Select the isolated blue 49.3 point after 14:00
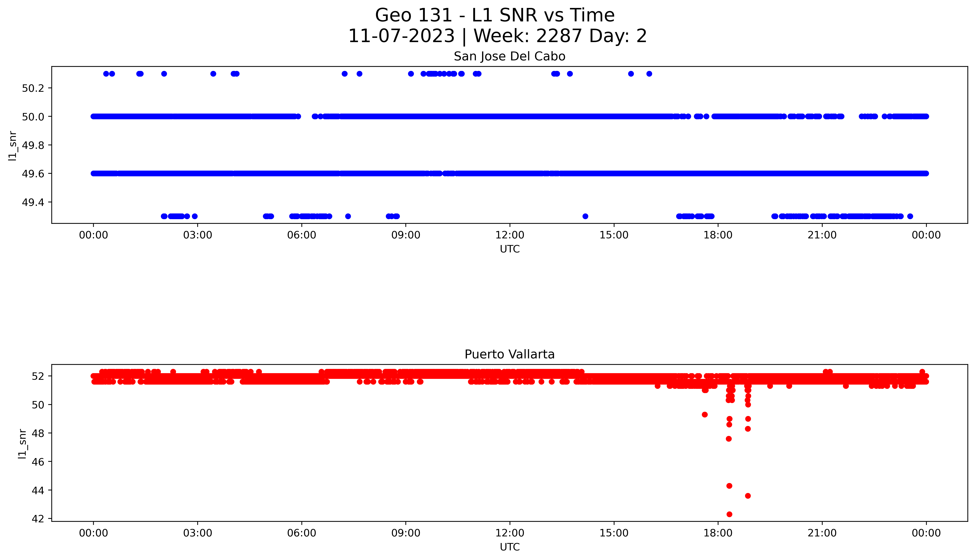This screenshot has width=975, height=560. (585, 216)
